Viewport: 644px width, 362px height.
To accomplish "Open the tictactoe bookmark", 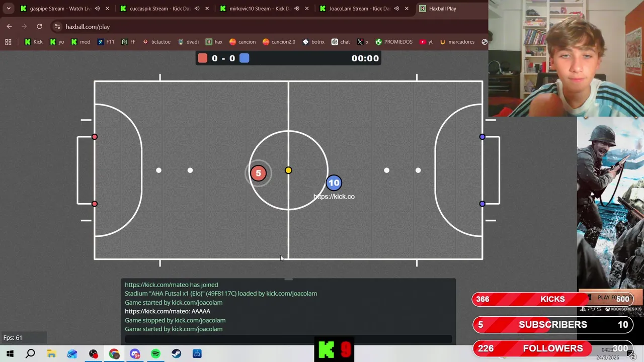I will (156, 42).
